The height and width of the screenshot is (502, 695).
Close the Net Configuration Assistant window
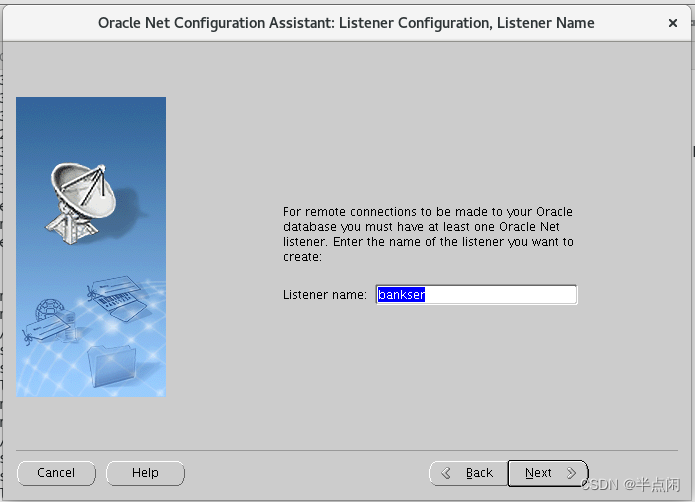click(x=672, y=23)
